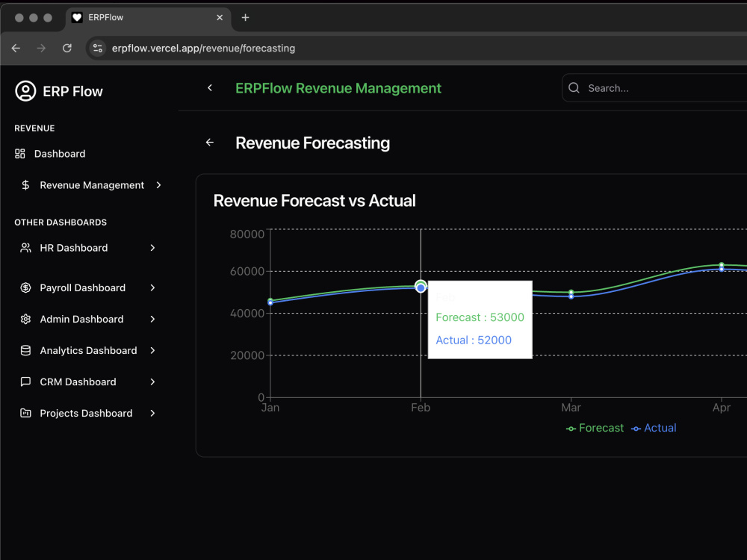Expand the Projects Dashboard chevron
Viewport: 747px width, 560px height.
click(152, 414)
